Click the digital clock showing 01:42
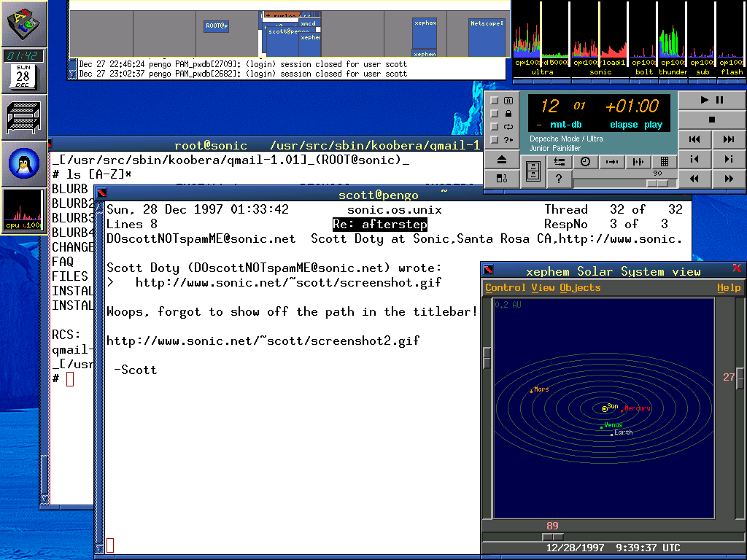Screen dimensions: 747x560 tap(24, 55)
